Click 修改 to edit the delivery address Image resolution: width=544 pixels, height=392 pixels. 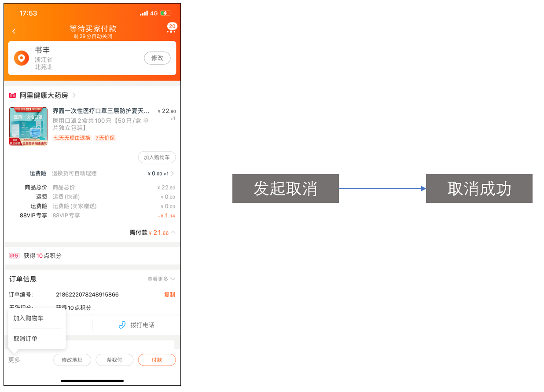157,58
